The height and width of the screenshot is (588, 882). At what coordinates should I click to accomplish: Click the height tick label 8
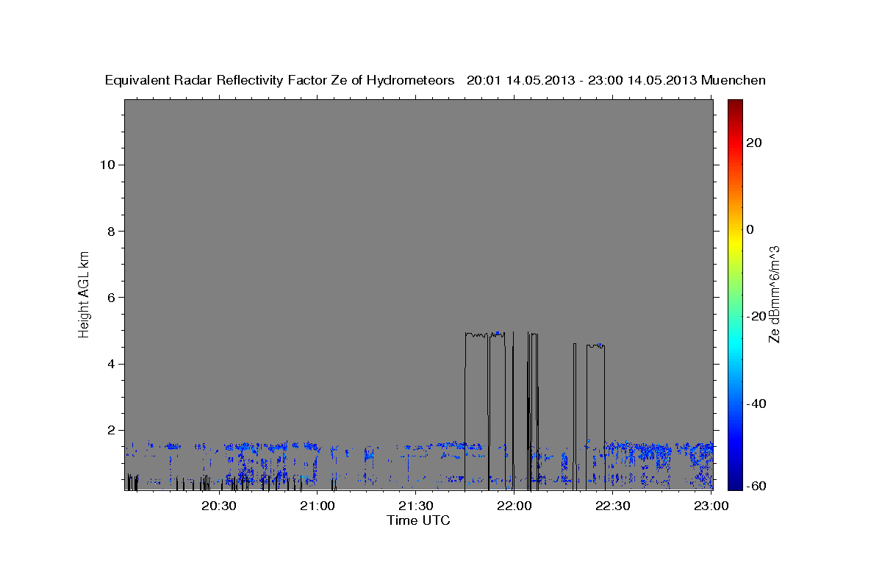[111, 231]
